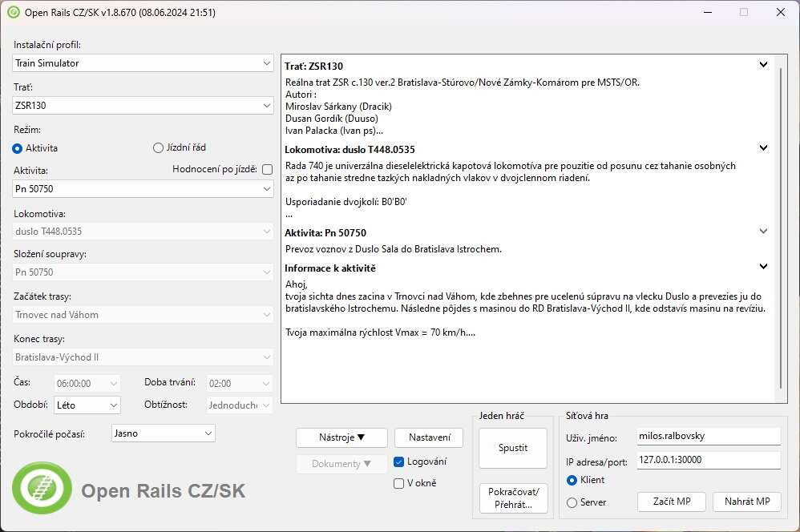Viewport: 800px width, 532px height.
Task: Click the Open Rails title bar icon
Action: tap(14, 12)
